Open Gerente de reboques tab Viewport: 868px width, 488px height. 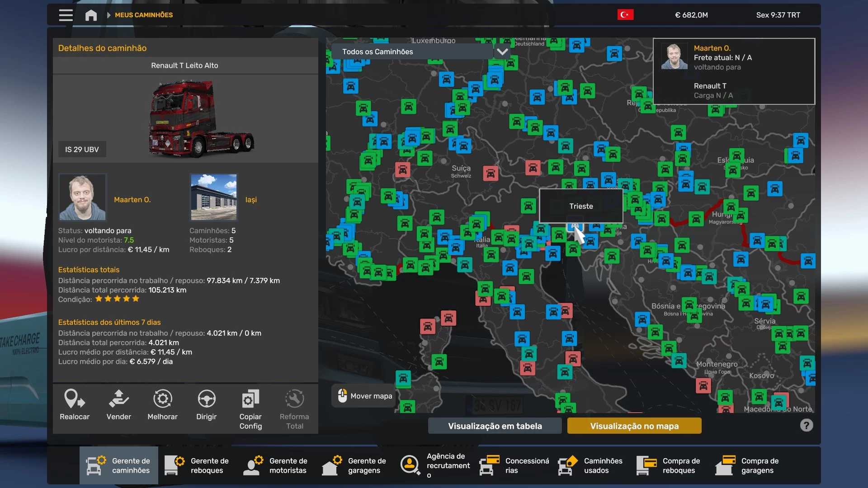(x=197, y=465)
